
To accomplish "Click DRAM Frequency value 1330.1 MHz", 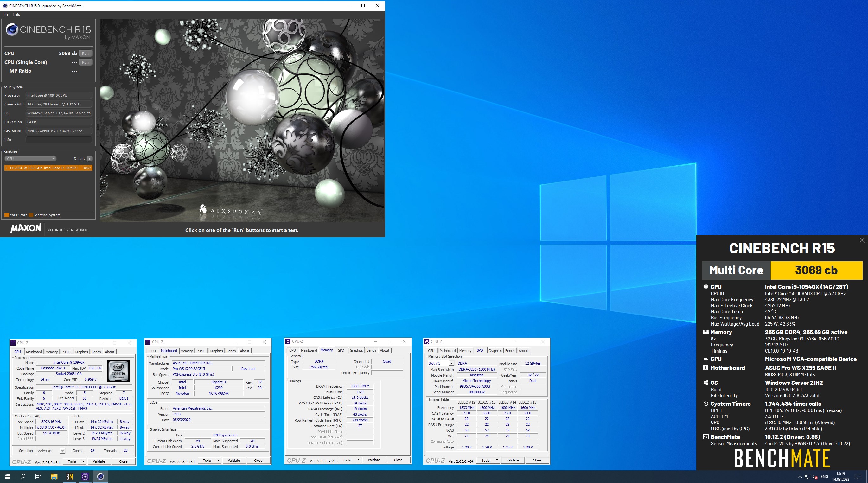I will pos(360,386).
